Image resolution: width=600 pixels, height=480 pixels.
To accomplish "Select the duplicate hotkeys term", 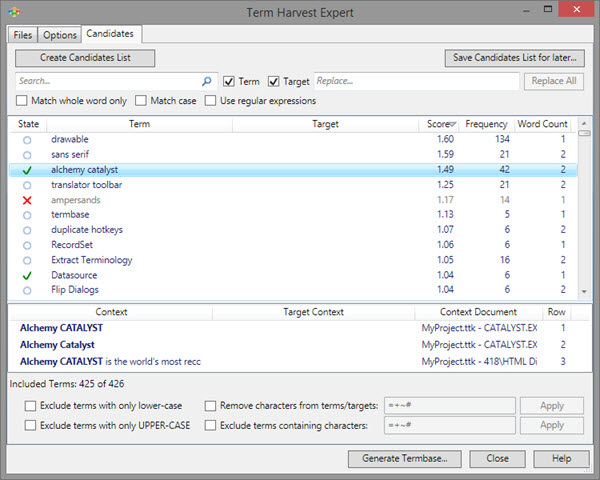I will (x=87, y=230).
